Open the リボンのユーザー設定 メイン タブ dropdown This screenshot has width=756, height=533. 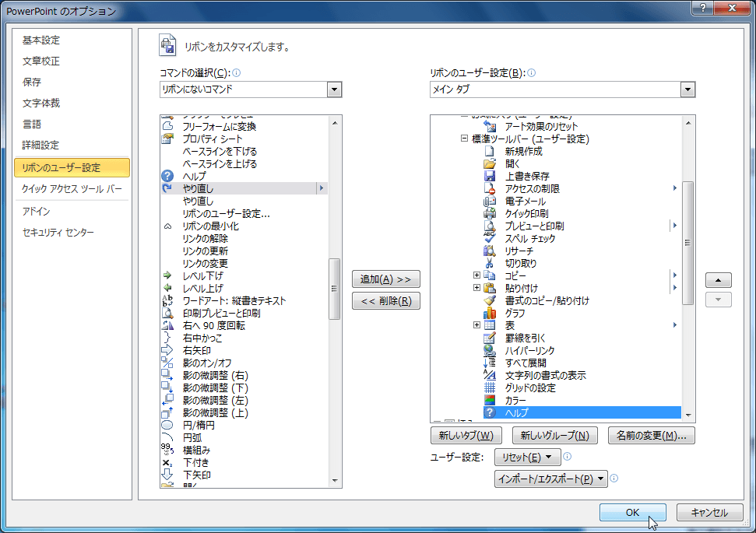687,89
